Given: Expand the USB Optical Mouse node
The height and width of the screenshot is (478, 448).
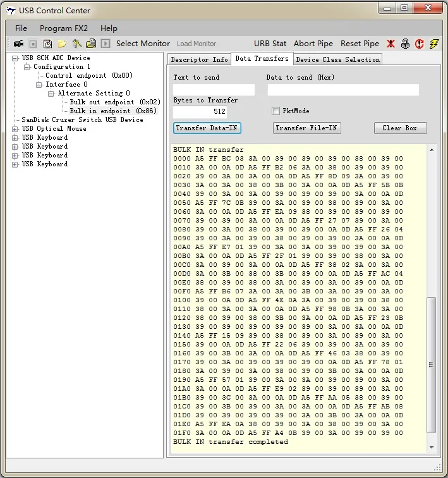Looking at the screenshot, I should click(x=15, y=129).
